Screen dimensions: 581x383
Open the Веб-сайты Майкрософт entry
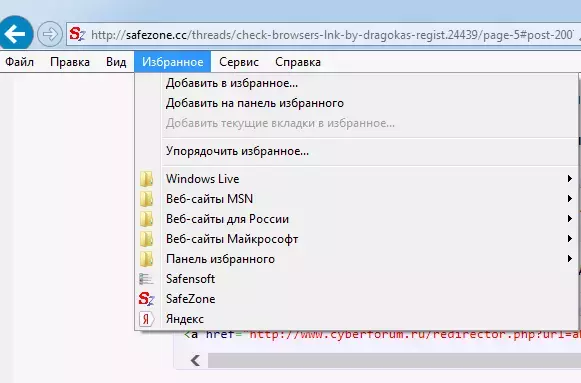coord(356,239)
